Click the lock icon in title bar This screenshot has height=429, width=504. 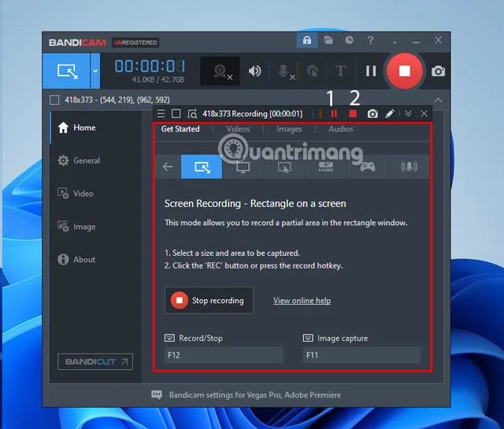point(306,40)
